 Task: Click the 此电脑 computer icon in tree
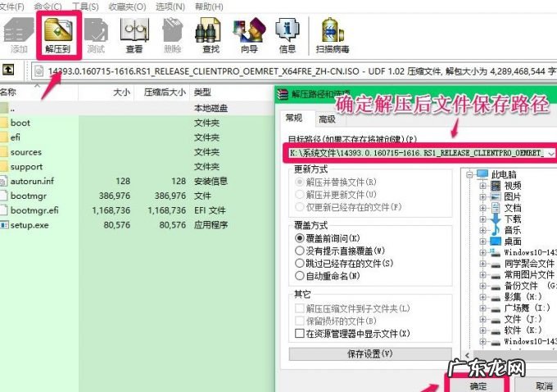tap(482, 173)
